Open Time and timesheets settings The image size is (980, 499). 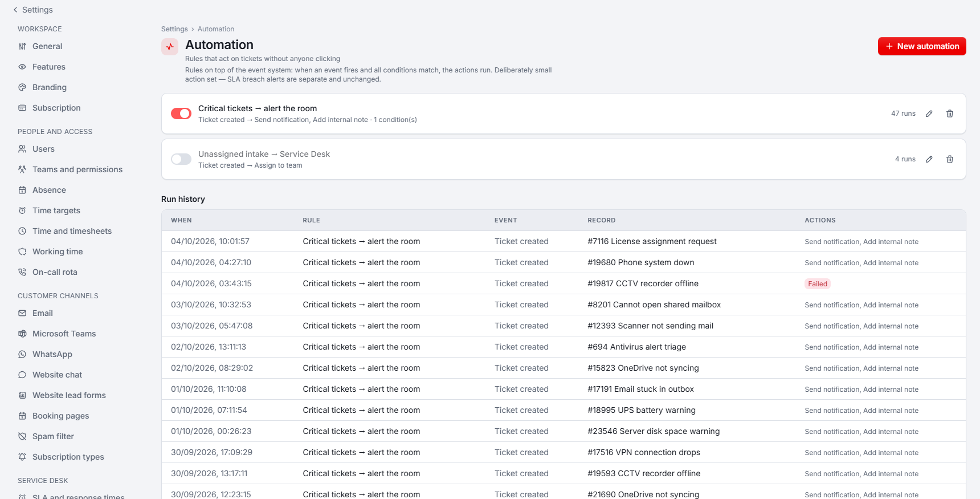[x=72, y=231]
